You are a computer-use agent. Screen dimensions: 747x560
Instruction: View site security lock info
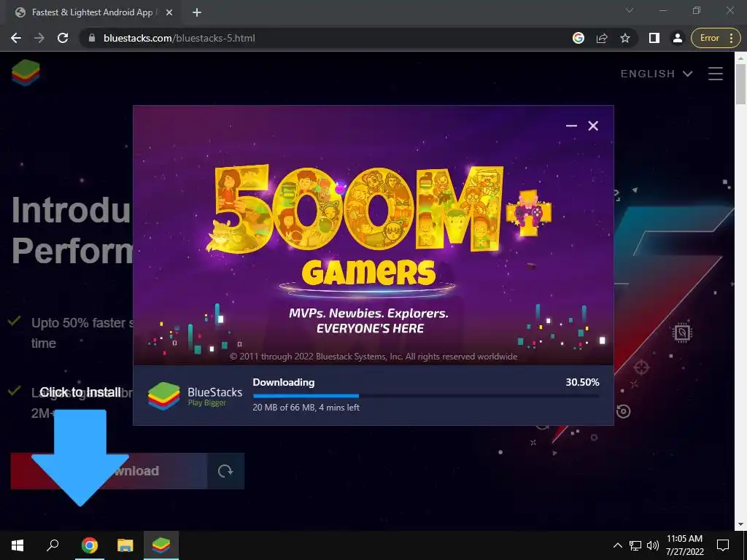click(x=92, y=38)
